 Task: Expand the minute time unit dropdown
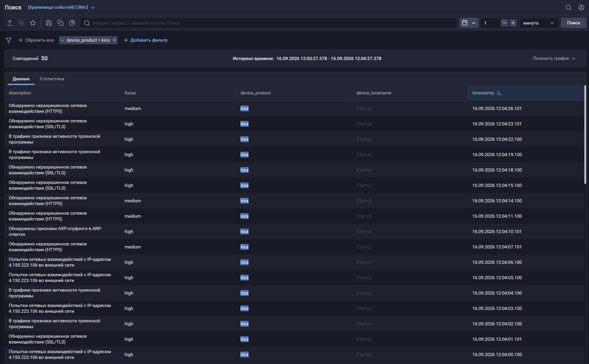(x=539, y=23)
